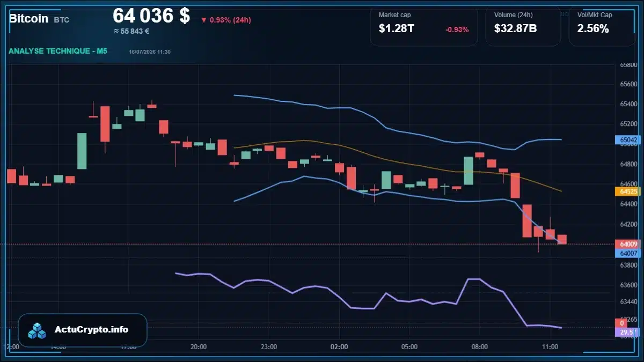
Task: Click the 05:00 time axis label
Action: [409, 347]
